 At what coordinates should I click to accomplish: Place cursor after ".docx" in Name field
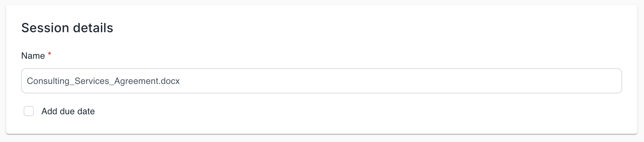180,81
